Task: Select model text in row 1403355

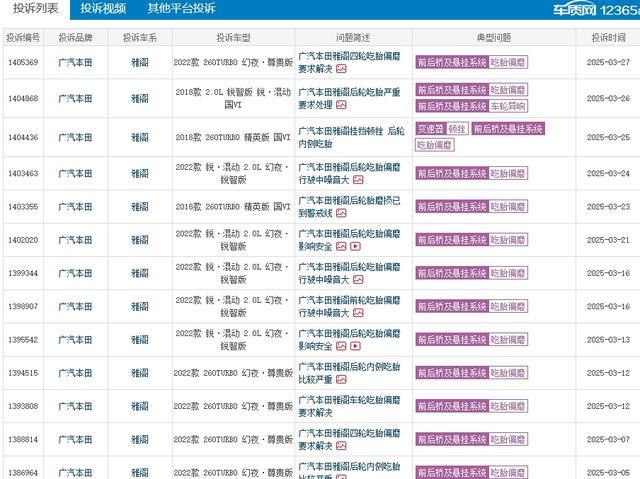Action: coord(233,207)
